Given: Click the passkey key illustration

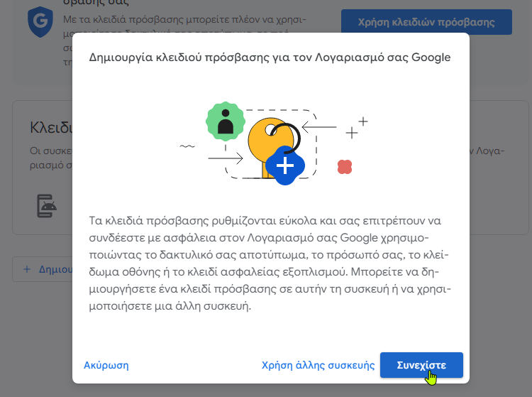Looking at the screenshot, I should [x=274, y=144].
